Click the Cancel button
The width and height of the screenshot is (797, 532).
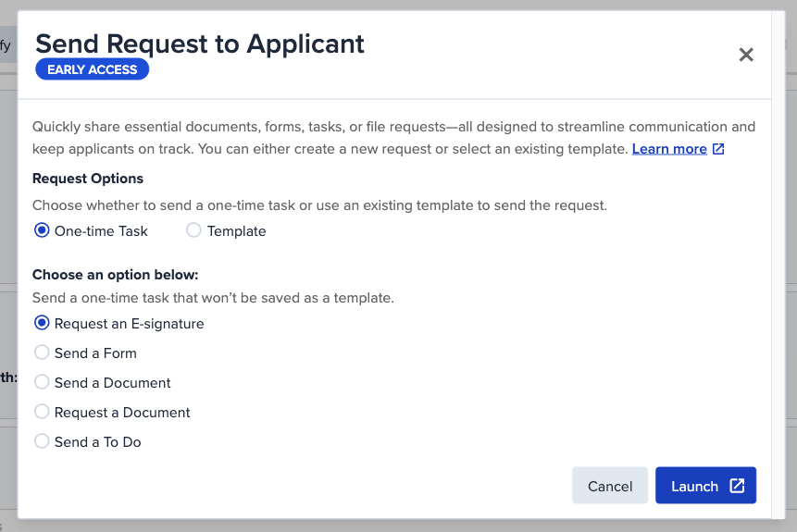[610, 486]
